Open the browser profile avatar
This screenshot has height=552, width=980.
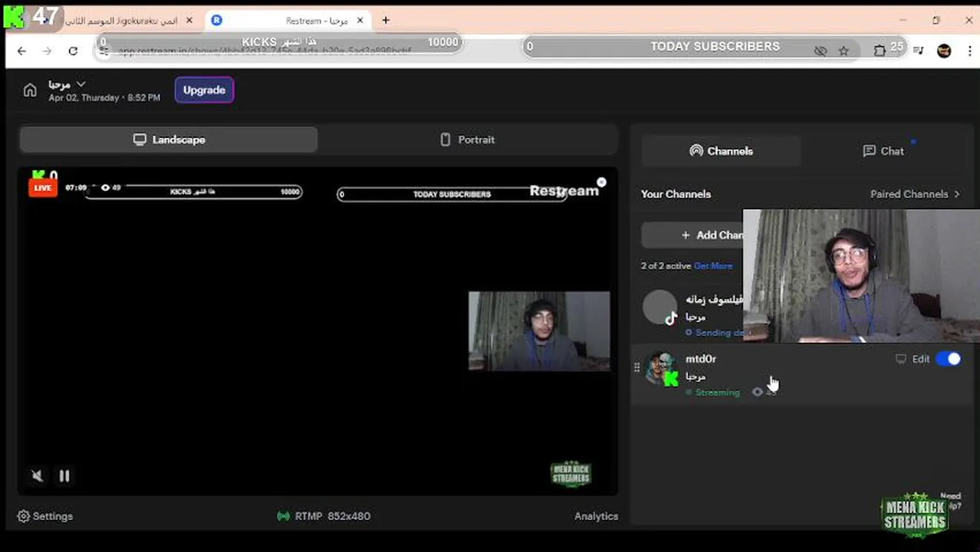tap(944, 51)
